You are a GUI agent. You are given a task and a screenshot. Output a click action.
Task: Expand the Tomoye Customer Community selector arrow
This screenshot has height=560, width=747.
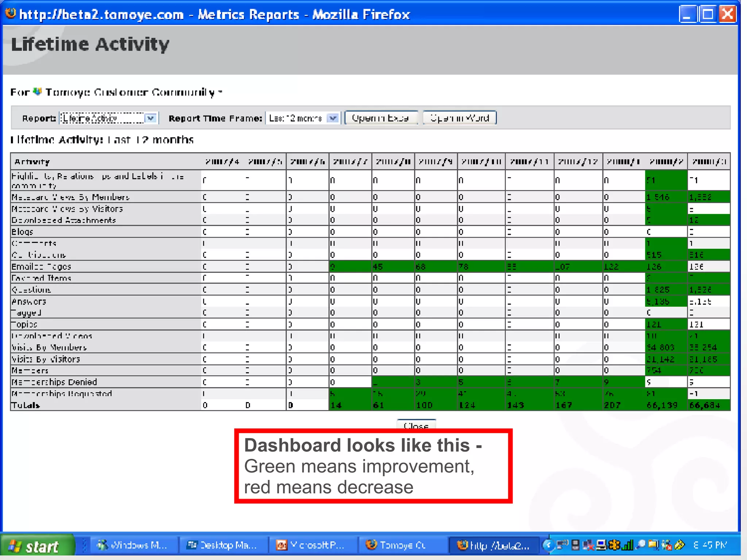click(x=220, y=92)
